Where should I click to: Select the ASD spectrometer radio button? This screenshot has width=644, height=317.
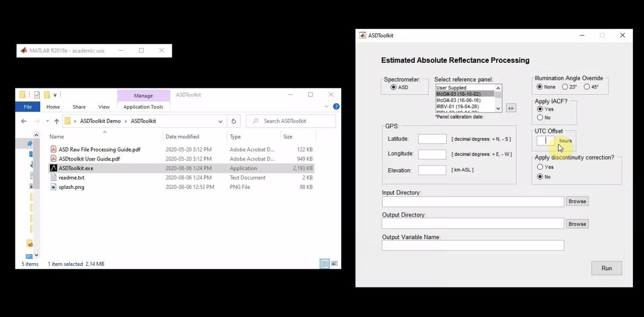coord(393,87)
